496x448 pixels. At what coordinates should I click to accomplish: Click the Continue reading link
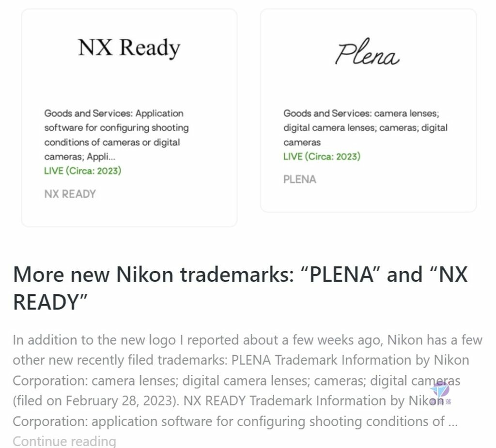(x=64, y=441)
